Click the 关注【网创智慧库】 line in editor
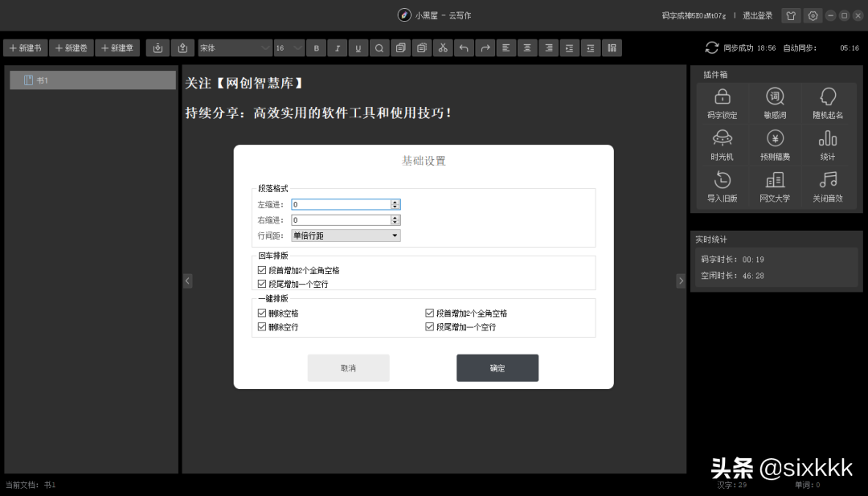 click(244, 84)
